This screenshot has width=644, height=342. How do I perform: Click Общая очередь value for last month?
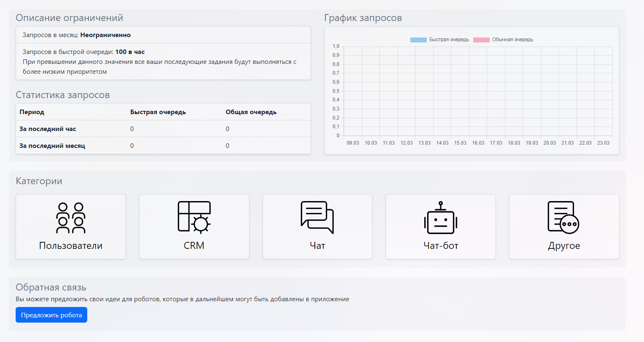point(227,146)
